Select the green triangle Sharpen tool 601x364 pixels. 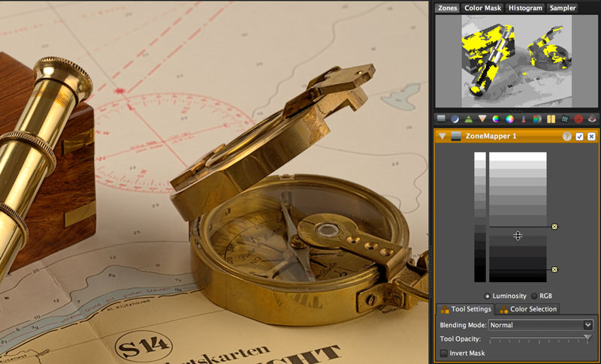(468, 119)
